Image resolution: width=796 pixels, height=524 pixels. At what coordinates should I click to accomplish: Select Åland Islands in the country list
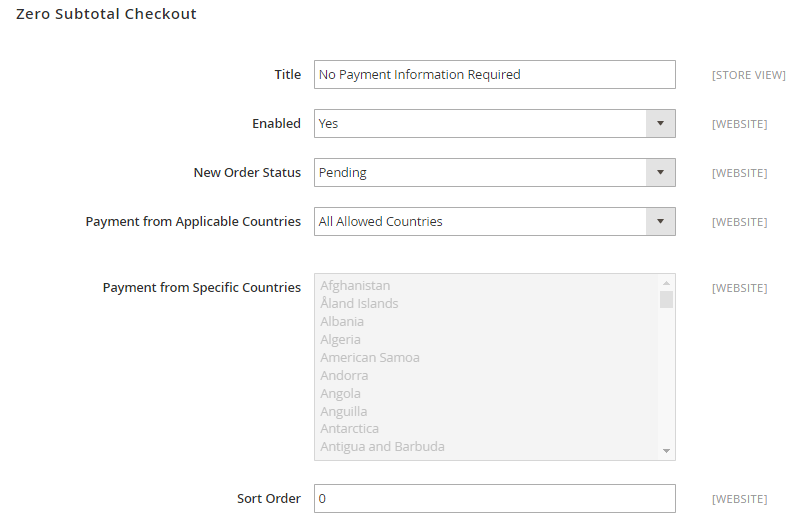[x=359, y=303]
